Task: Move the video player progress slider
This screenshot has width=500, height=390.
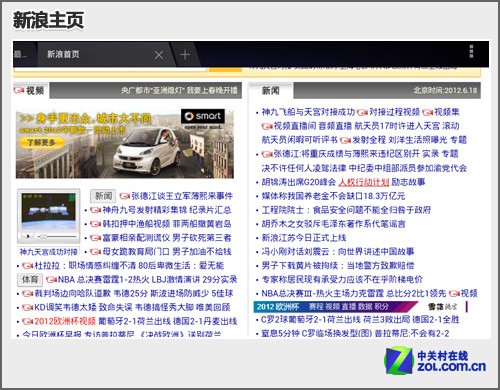Action: [58, 236]
